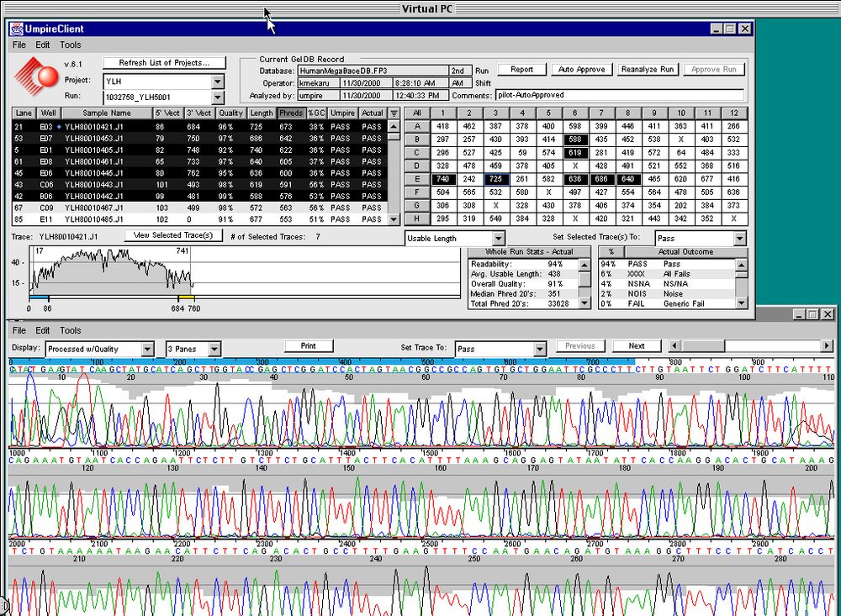
Task: Click well cell with value 725
Action: click(495, 179)
